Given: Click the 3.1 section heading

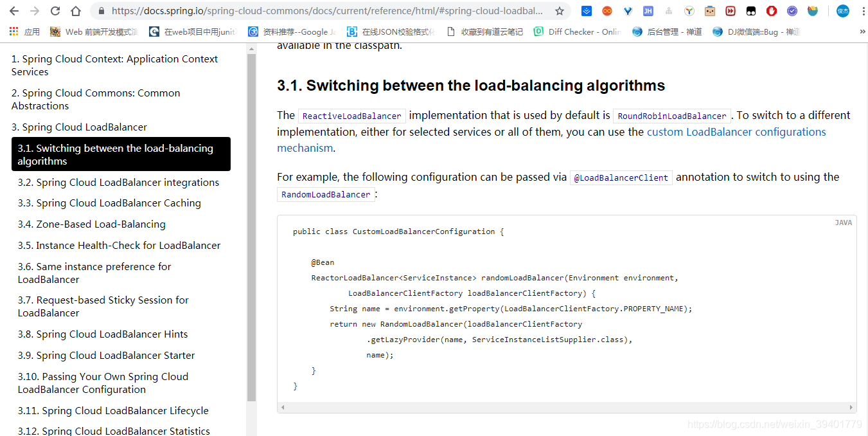Looking at the screenshot, I should coord(471,86).
